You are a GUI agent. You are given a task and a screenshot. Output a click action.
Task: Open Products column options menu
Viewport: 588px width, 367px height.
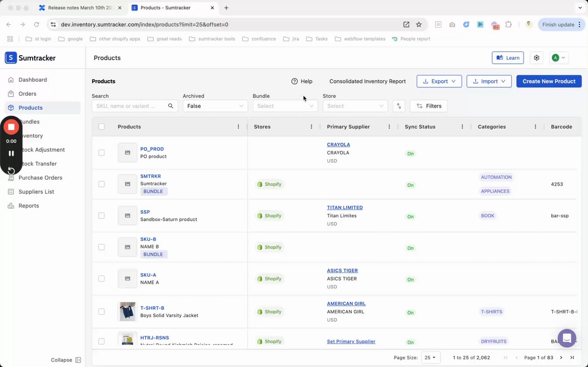click(238, 127)
